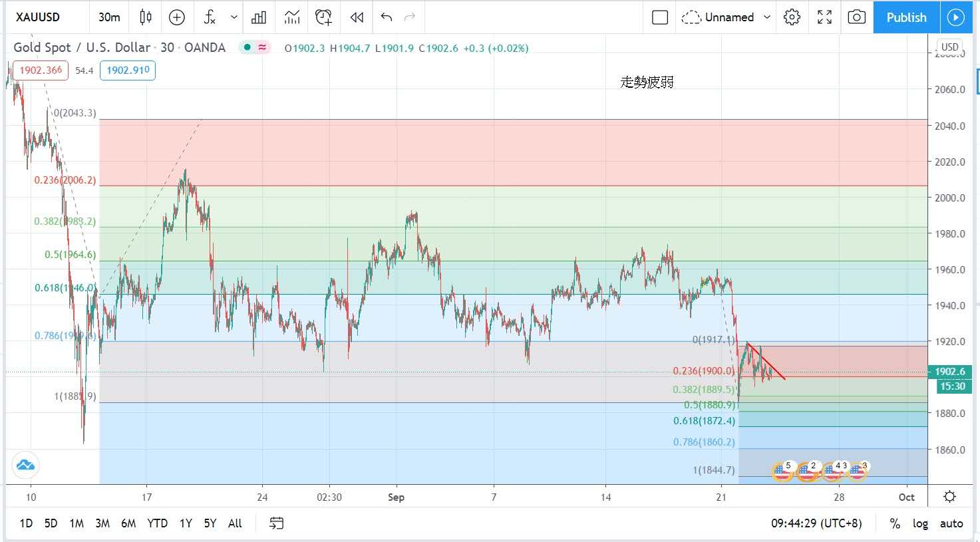Click the undo arrow
Image resolution: width=980 pixels, height=542 pixels.
click(387, 17)
